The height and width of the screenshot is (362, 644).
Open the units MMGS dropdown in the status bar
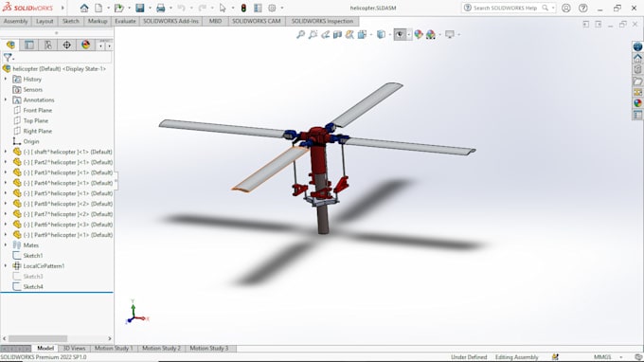(621, 357)
